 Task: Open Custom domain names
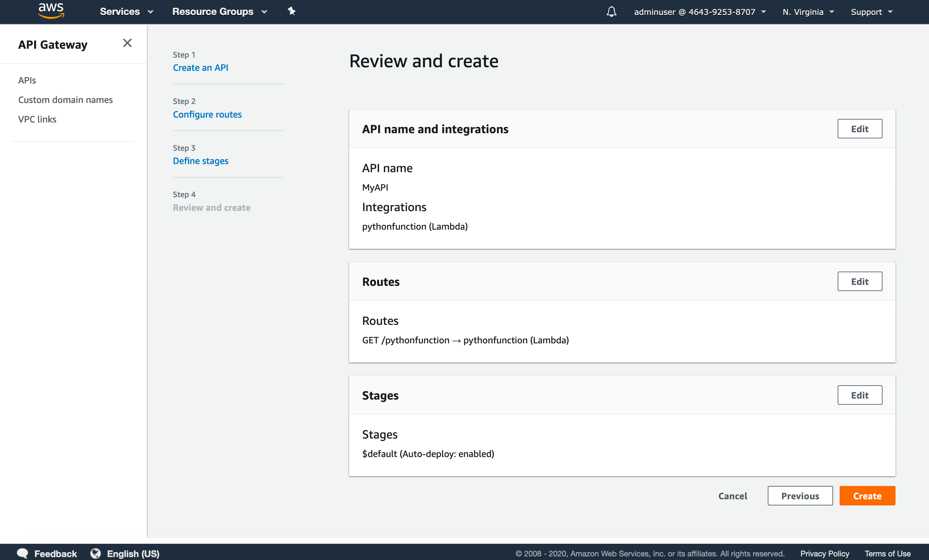click(65, 99)
